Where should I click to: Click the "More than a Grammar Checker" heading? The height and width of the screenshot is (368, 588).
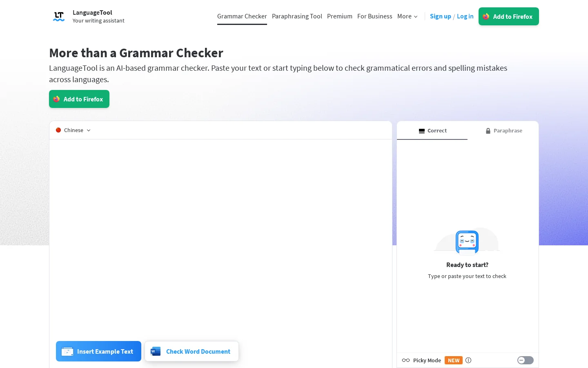click(x=136, y=53)
